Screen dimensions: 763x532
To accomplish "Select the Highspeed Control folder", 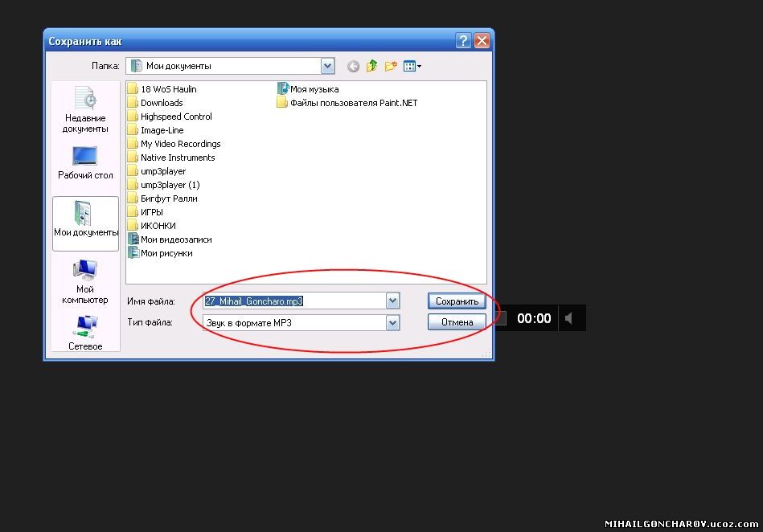I will [x=170, y=117].
